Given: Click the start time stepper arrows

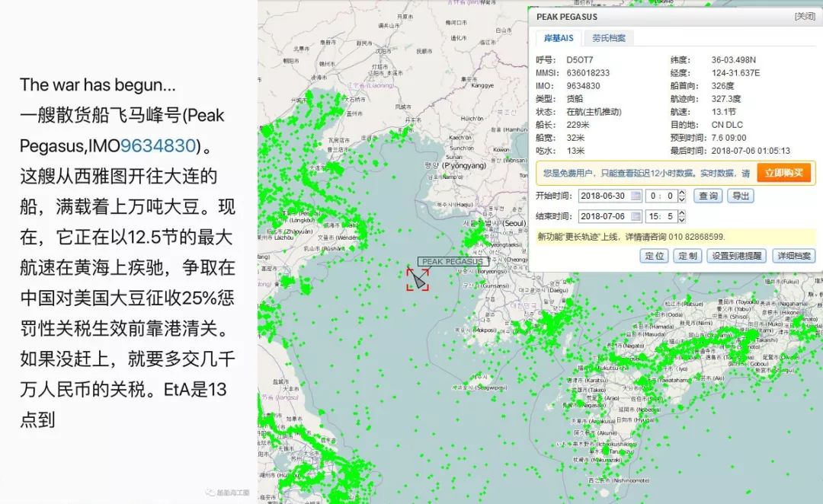Looking at the screenshot, I should click(682, 196).
